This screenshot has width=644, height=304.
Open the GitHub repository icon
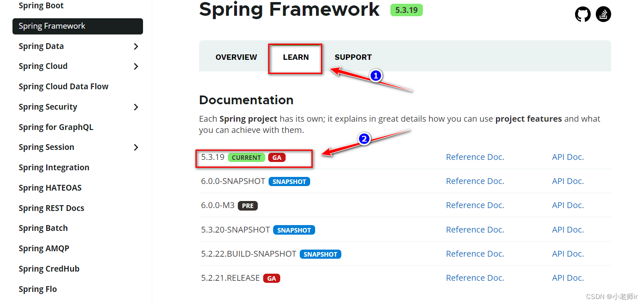[582, 15]
